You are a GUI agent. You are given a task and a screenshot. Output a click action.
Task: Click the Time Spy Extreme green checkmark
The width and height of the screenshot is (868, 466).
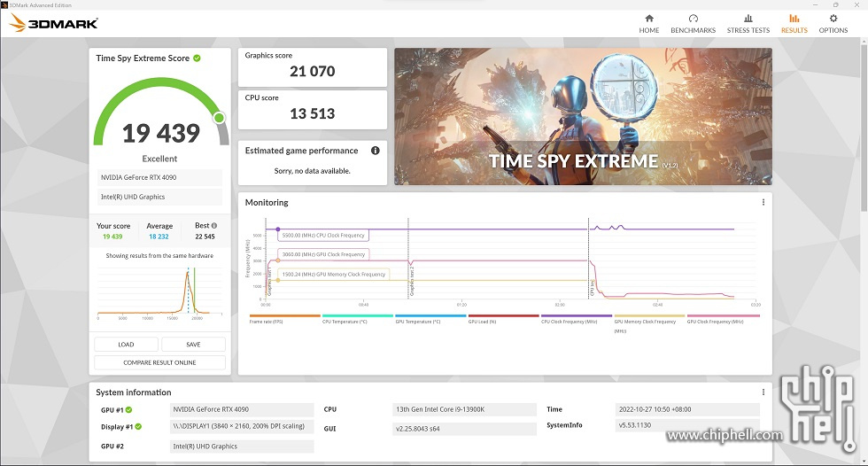197,58
